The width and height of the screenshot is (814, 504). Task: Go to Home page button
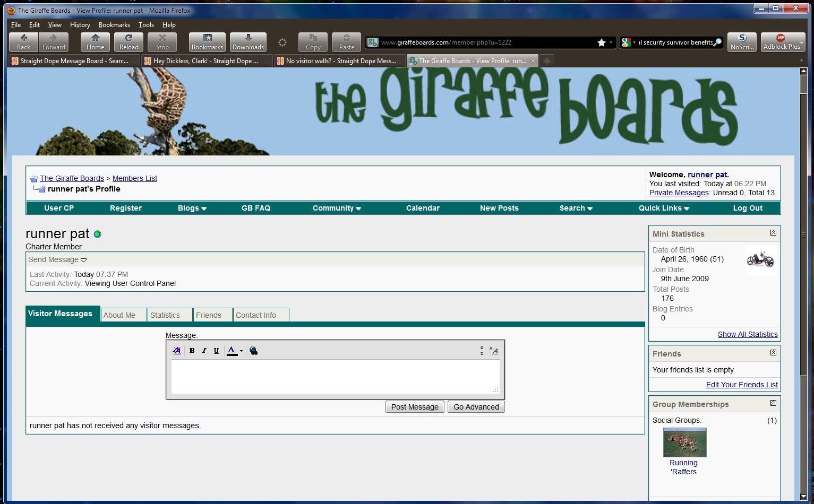[x=95, y=42]
